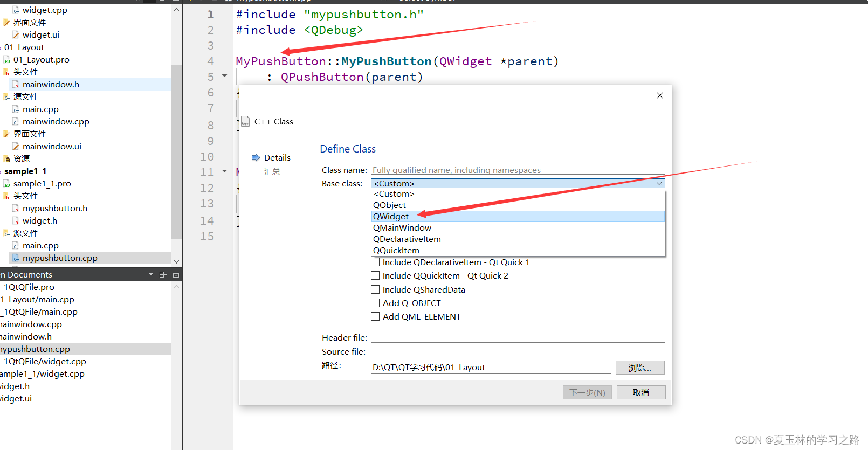Click the Header file input field

pos(518,338)
